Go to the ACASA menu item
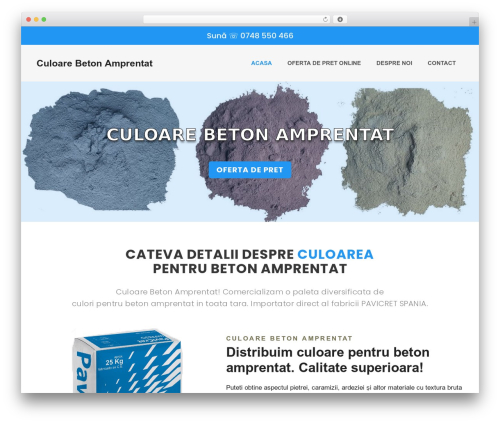This screenshot has width=500, height=423. pyautogui.click(x=261, y=63)
